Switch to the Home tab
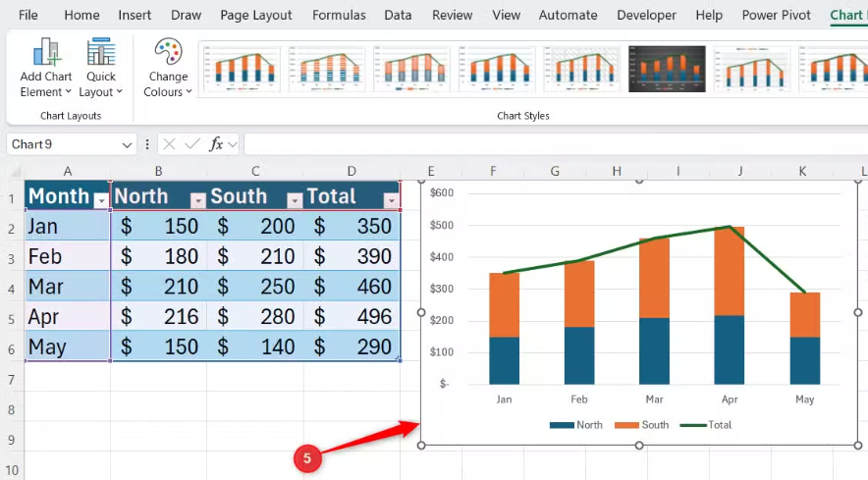Image resolution: width=868 pixels, height=480 pixels. (x=81, y=15)
